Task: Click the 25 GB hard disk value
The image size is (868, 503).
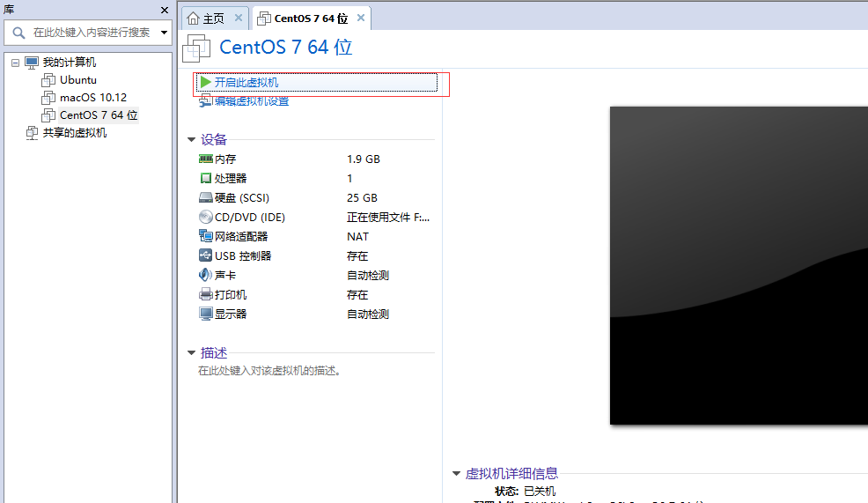Action: point(362,198)
